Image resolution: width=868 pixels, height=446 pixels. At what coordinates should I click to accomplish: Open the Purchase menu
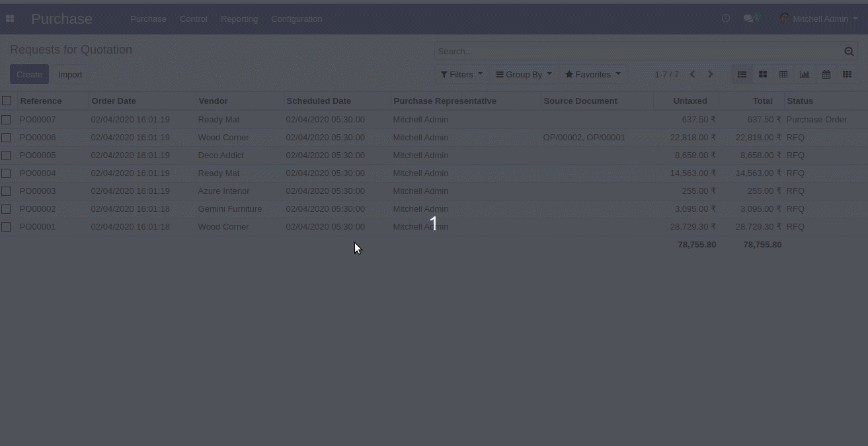[x=148, y=19]
